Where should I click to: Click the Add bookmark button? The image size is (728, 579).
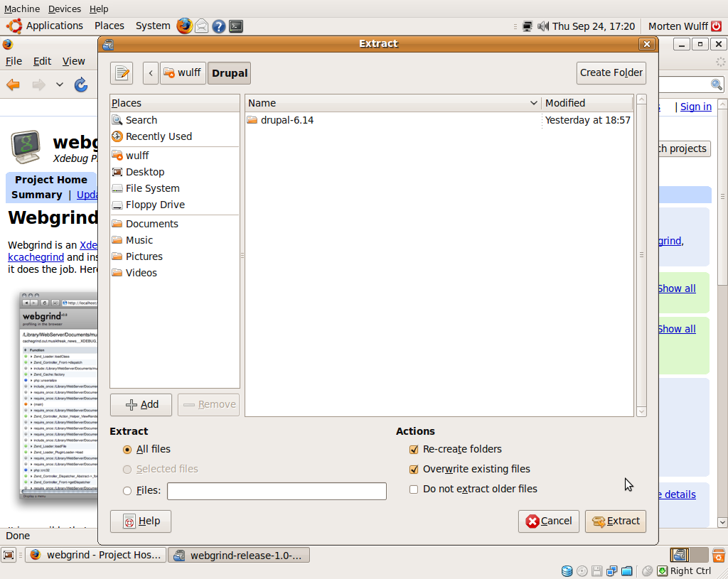(141, 405)
